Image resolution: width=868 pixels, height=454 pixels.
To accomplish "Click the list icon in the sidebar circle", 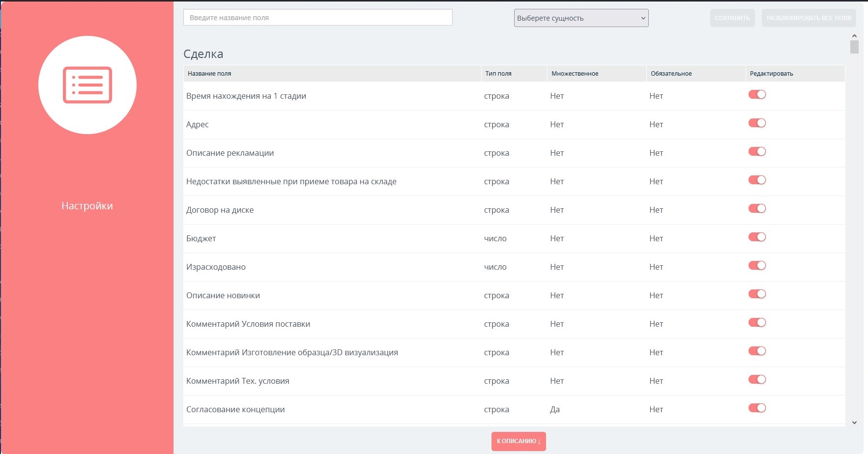I will (87, 85).
